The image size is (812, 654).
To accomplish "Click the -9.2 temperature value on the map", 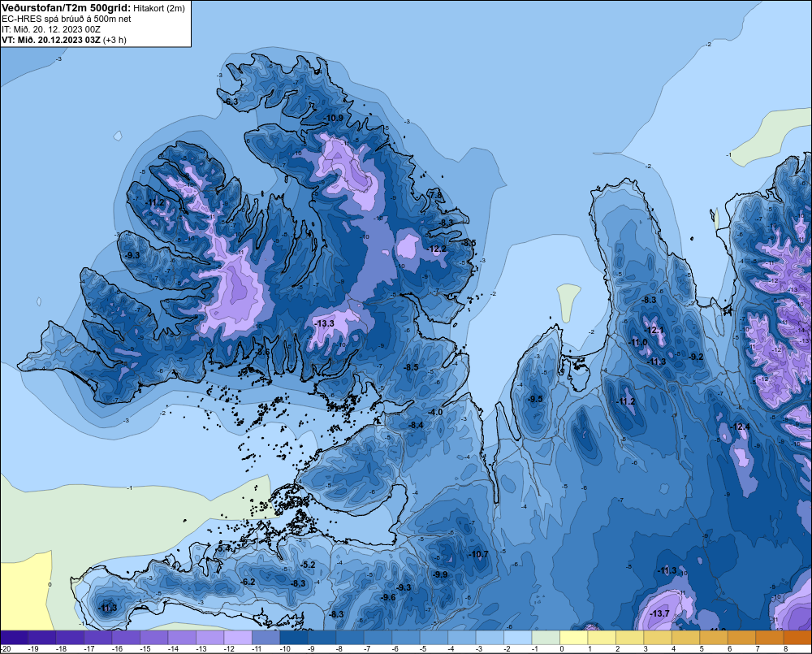I will tap(697, 357).
